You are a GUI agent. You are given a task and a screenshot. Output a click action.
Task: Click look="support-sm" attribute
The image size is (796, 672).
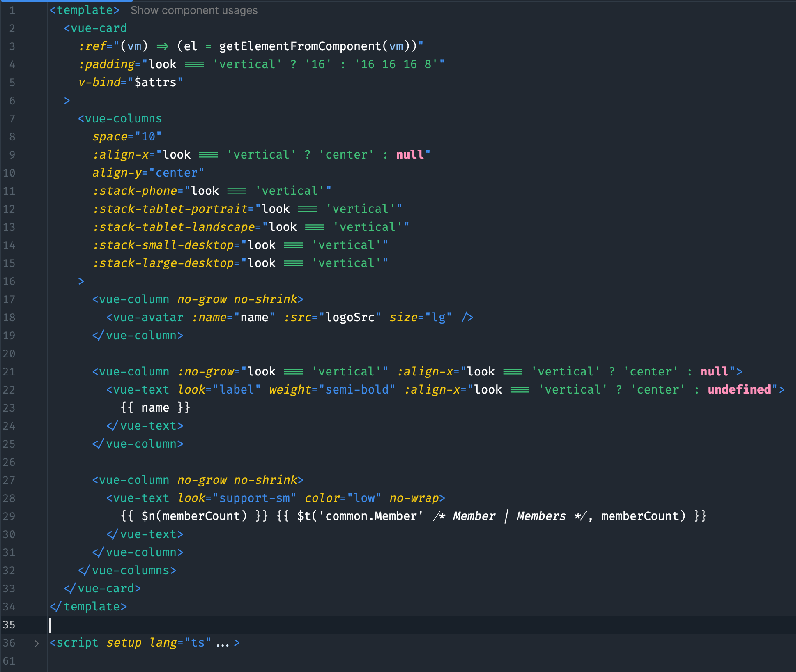pos(237,498)
